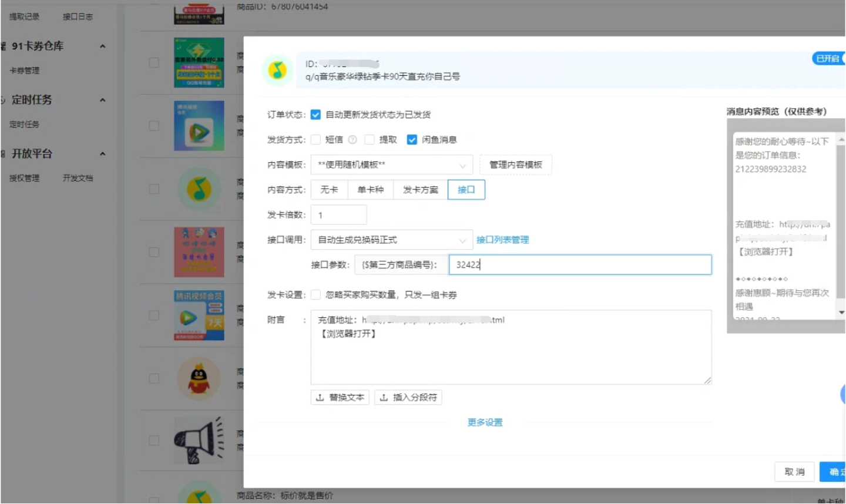Uncheck the 闲鱼消息 checkbox
This screenshot has height=504, width=846.
412,140
